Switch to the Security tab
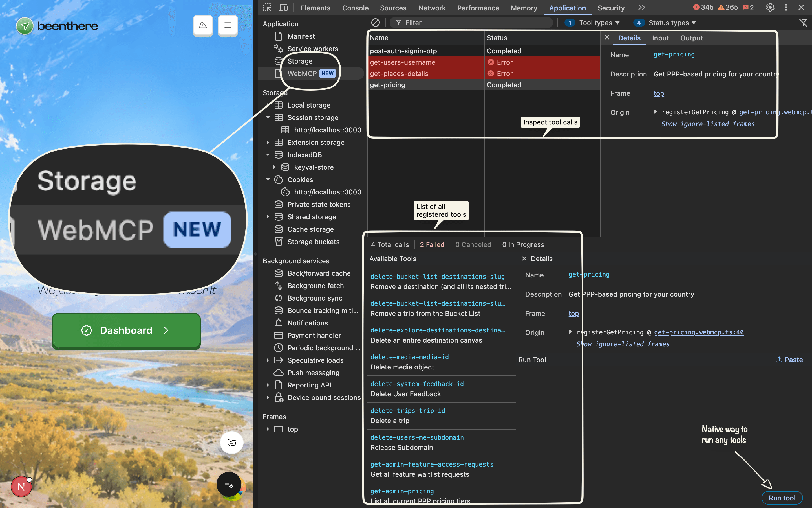The image size is (812, 508). coord(611,8)
